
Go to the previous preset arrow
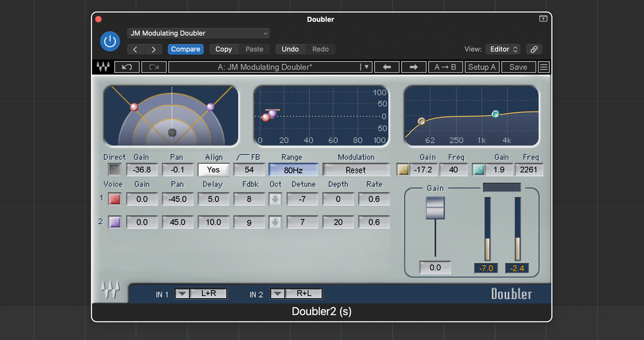click(135, 49)
